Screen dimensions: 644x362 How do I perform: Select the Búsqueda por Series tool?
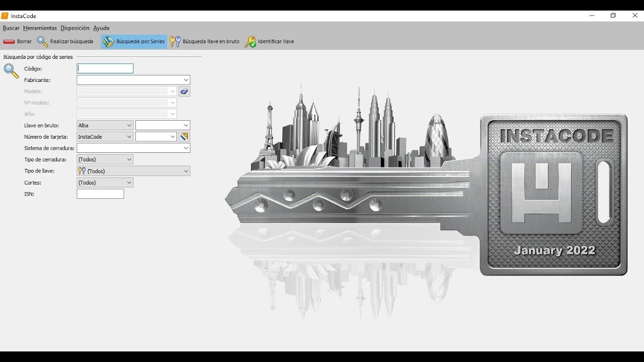pyautogui.click(x=134, y=42)
